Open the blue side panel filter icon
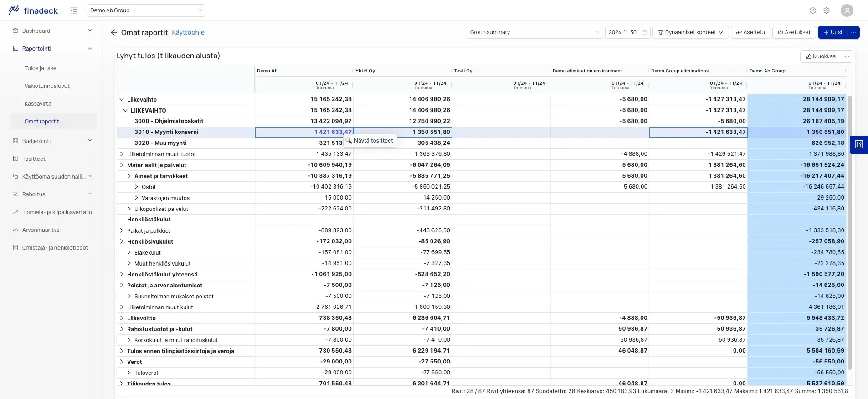The height and width of the screenshot is (399, 868). click(859, 145)
